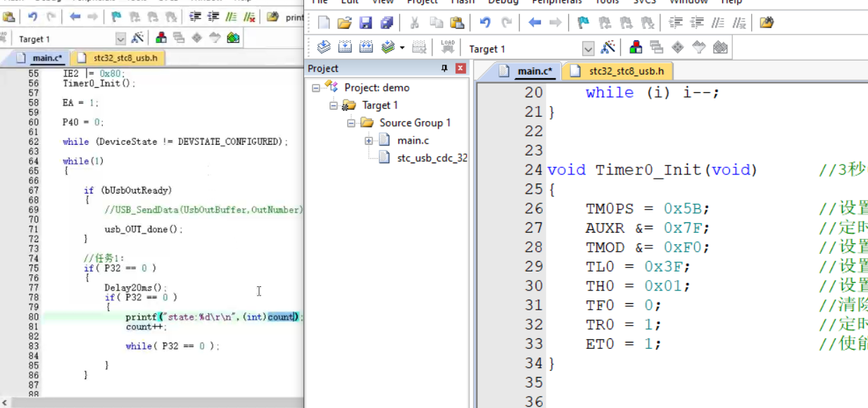
Task: Switch to the stc32_stc8_usb.h tab in the left window
Action: [x=119, y=58]
